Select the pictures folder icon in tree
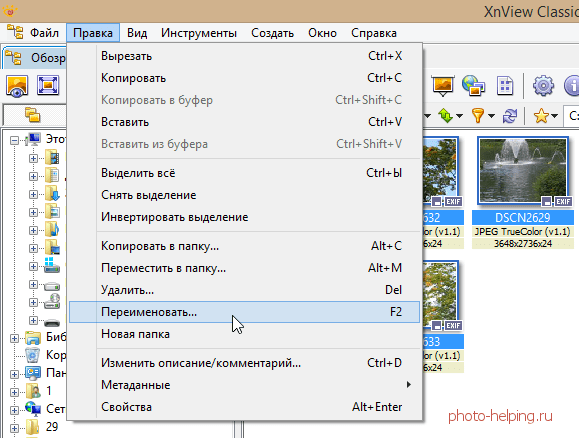 point(52,211)
